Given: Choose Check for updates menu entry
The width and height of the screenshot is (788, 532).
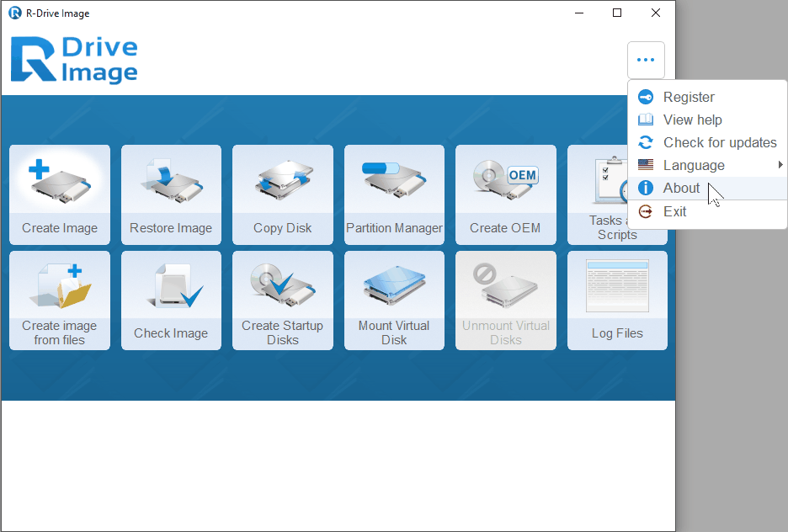Looking at the screenshot, I should pos(707,142).
